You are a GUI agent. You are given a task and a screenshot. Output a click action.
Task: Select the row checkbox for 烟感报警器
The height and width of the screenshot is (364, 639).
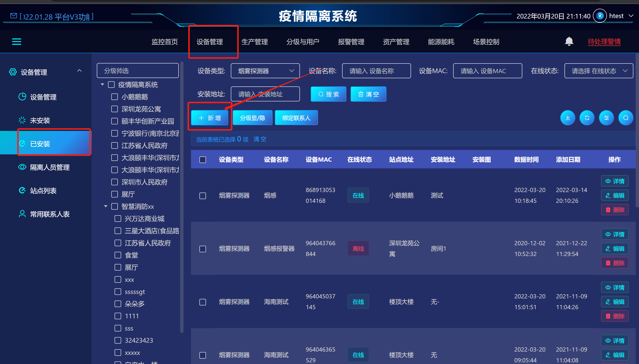point(203,249)
